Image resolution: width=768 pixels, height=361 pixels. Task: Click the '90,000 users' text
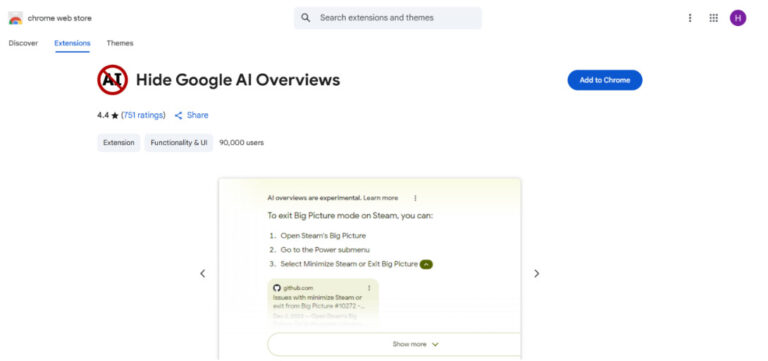point(241,143)
